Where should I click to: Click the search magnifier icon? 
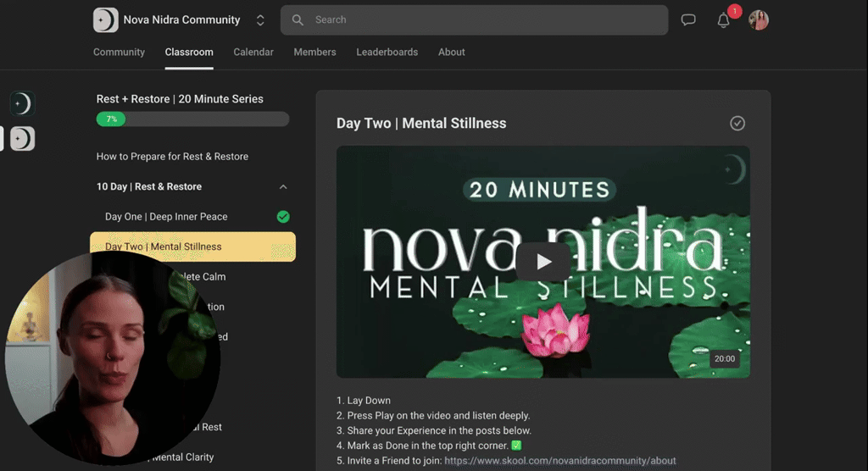[298, 20]
